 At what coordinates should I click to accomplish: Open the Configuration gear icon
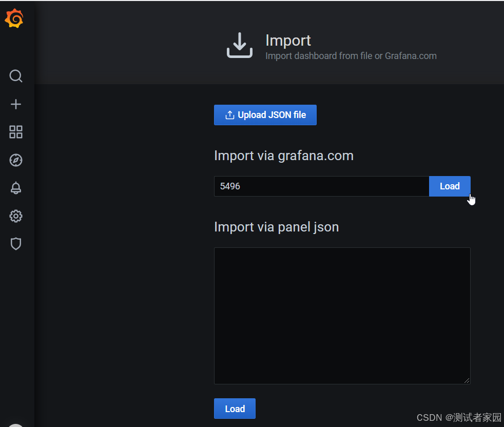tap(16, 216)
